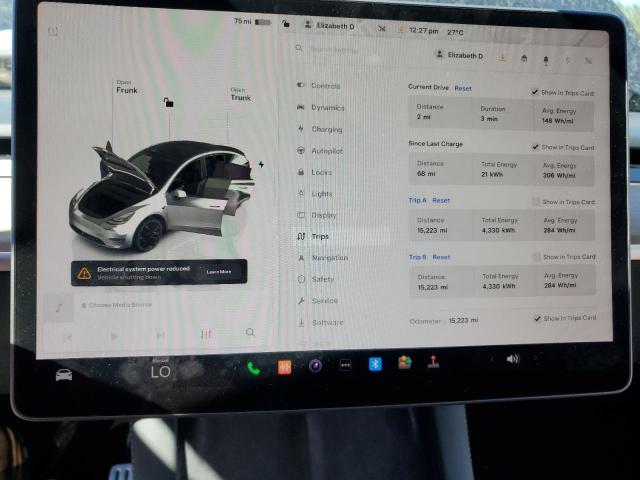
Task: Open the Safety settings menu
Action: (316, 279)
